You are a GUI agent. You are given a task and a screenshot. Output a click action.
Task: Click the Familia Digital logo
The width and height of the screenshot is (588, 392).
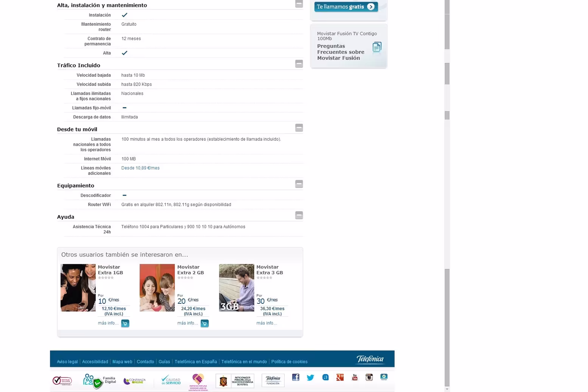[100, 381]
